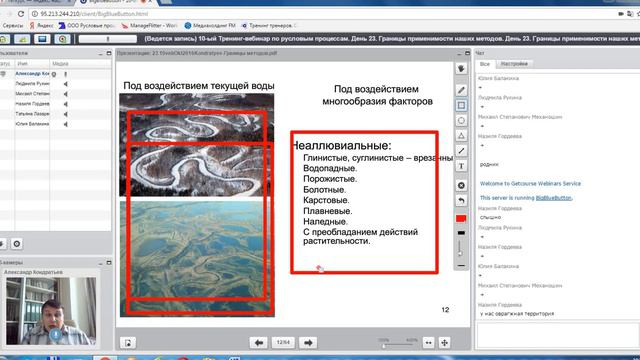This screenshot has width=640, height=360.
Task: Fit slide to page
Action: pos(444,343)
